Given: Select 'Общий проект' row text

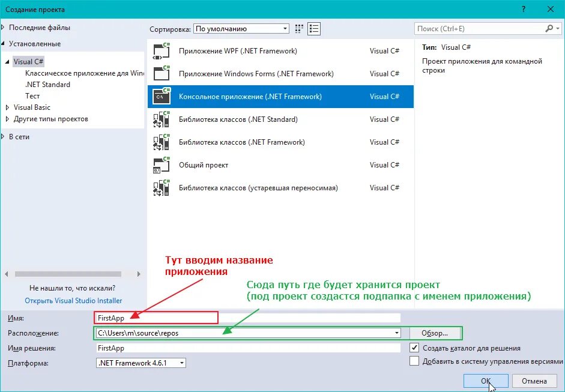Looking at the screenshot, I should coord(204,165).
